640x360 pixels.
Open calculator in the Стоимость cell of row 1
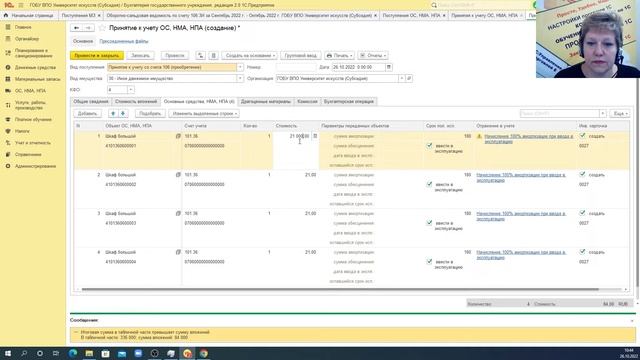click(x=315, y=136)
